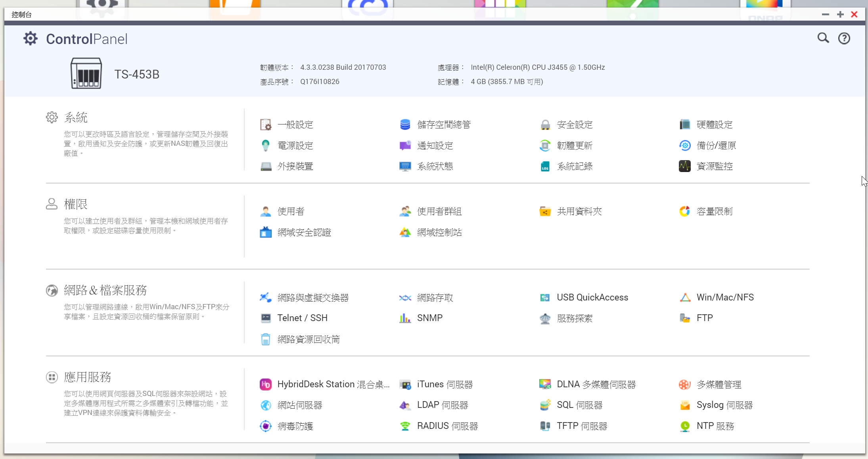Open the 共用資料夾 shared folder icon
This screenshot has height=459, width=868.
click(x=545, y=211)
